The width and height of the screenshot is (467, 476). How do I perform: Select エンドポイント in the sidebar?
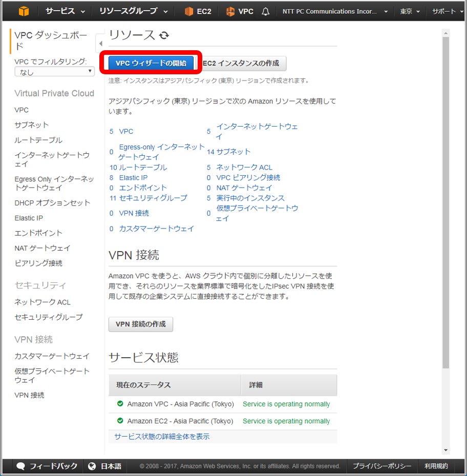38,233
